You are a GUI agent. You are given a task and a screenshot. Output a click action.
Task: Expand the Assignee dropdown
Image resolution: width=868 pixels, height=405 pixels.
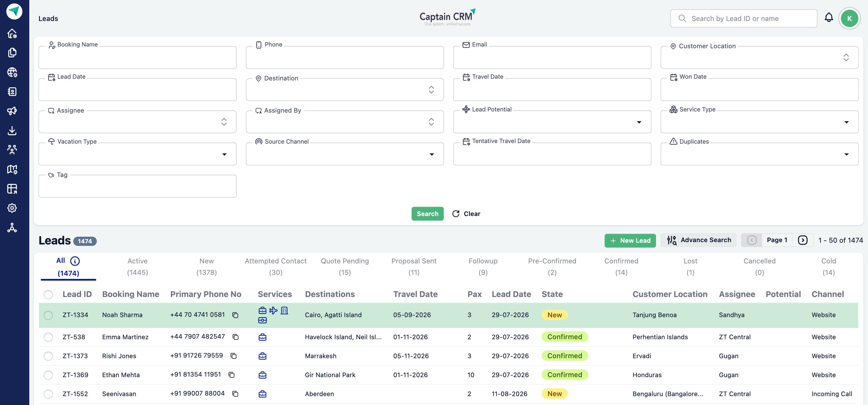[138, 122]
